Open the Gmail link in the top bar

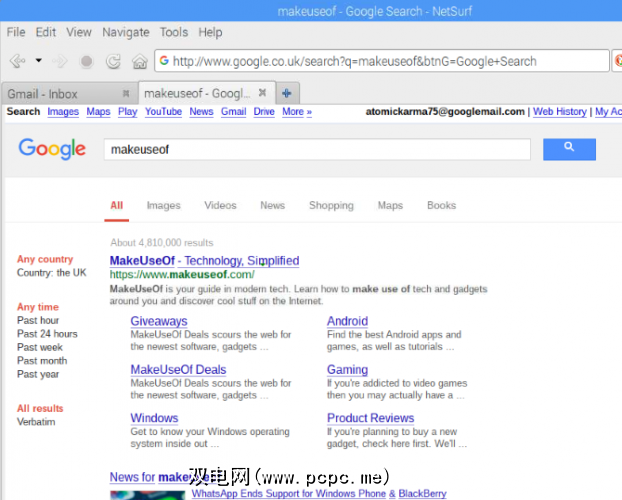click(x=234, y=112)
